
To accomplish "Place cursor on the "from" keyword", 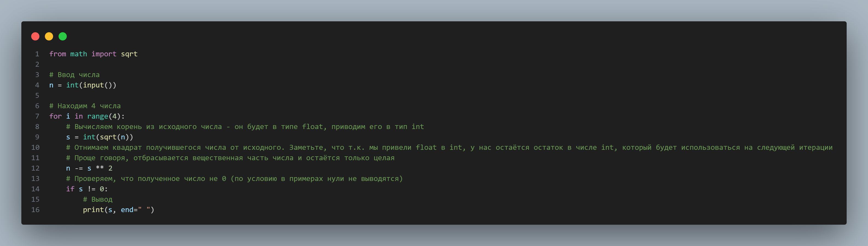I will 58,54.
